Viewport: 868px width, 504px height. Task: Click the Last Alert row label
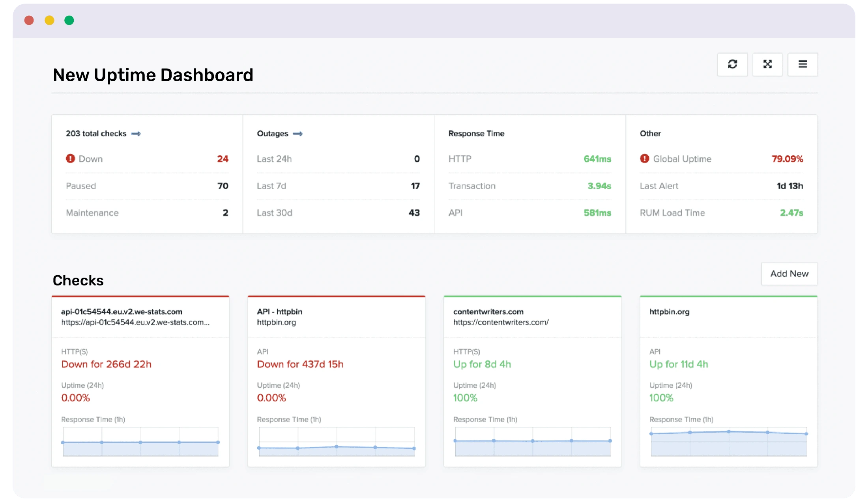pyautogui.click(x=659, y=186)
